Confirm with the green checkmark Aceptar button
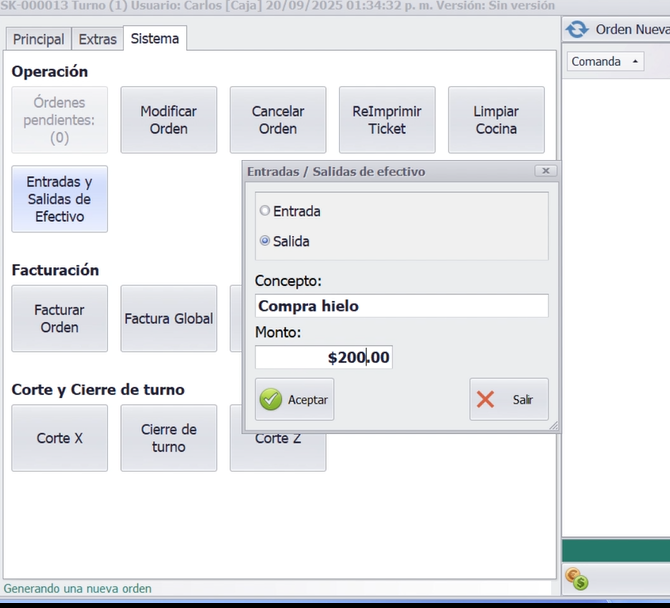Image resolution: width=670 pixels, height=608 pixels. (294, 399)
